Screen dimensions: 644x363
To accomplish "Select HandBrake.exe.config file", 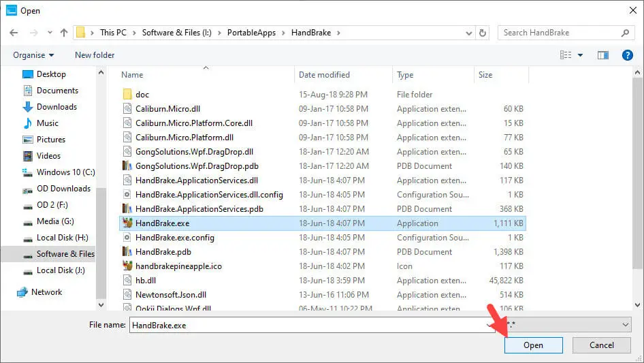I will (x=174, y=238).
